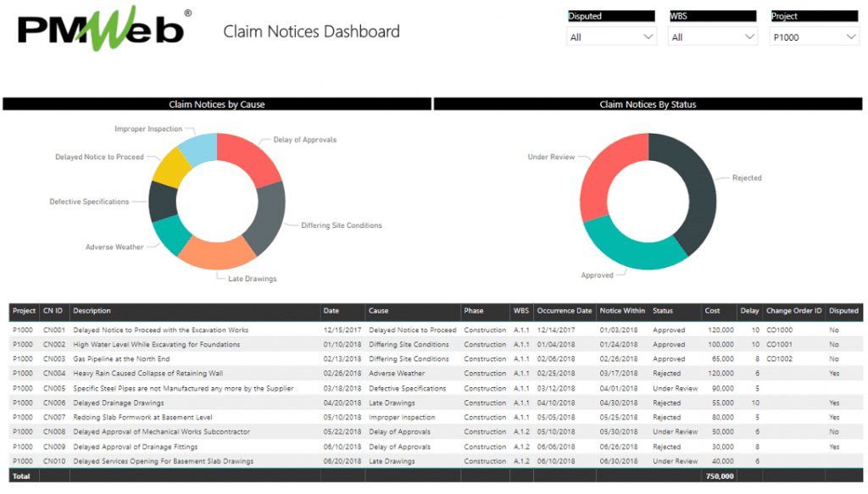Select the Delay of Approvals donut segment
The image size is (868, 494).
(251, 156)
